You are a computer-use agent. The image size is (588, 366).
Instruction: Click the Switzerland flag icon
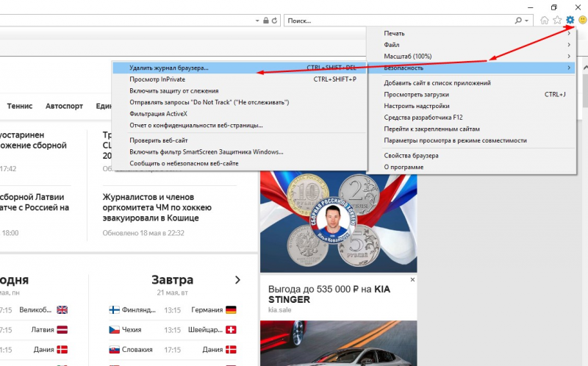(x=231, y=330)
